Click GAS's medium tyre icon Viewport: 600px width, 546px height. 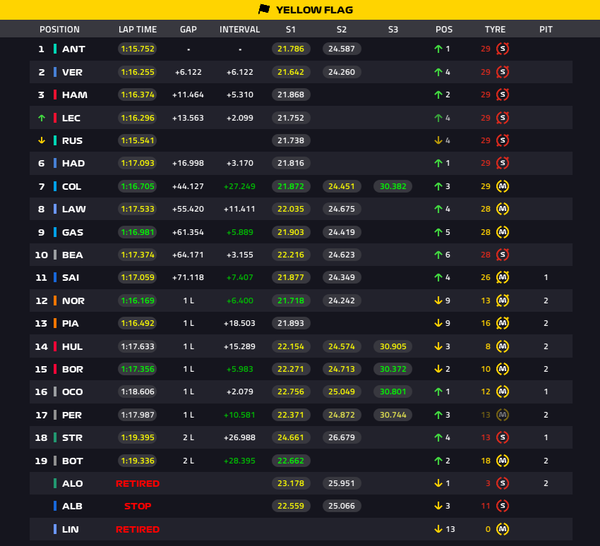pyautogui.click(x=502, y=232)
